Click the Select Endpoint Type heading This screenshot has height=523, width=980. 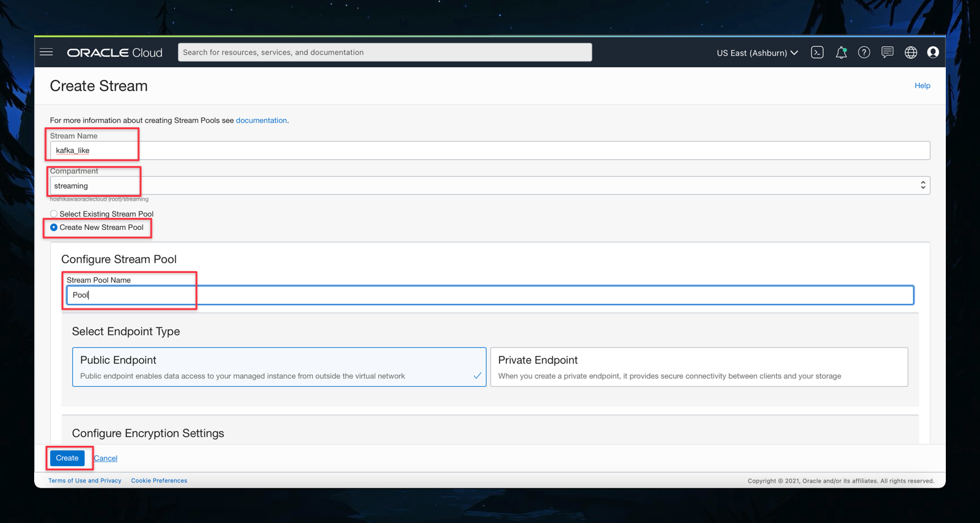point(126,331)
